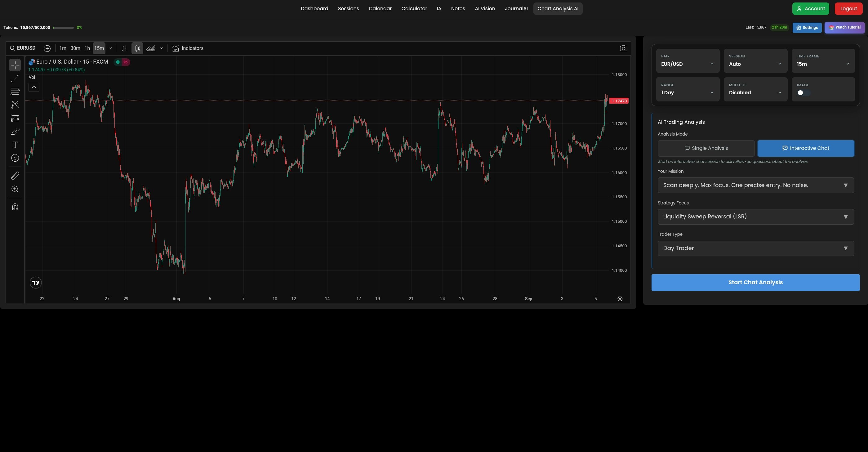This screenshot has height=452, width=868.
Task: Open the emoji icons tool
Action: tap(15, 158)
